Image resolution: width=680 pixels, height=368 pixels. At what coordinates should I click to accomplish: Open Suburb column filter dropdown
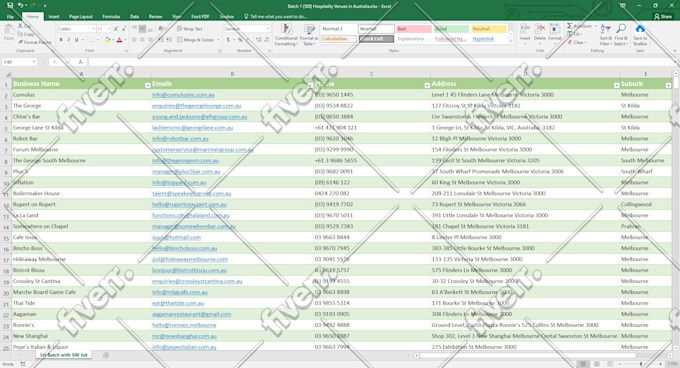(x=668, y=85)
